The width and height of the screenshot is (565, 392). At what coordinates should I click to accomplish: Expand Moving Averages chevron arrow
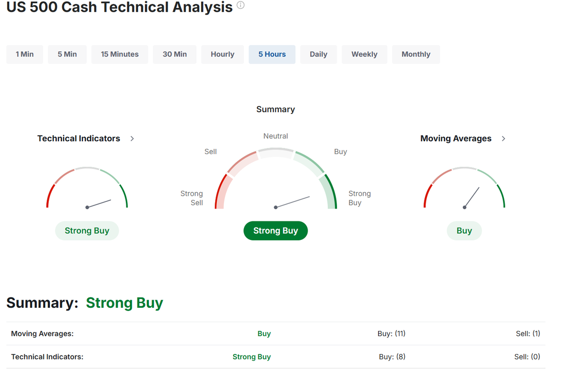click(503, 139)
